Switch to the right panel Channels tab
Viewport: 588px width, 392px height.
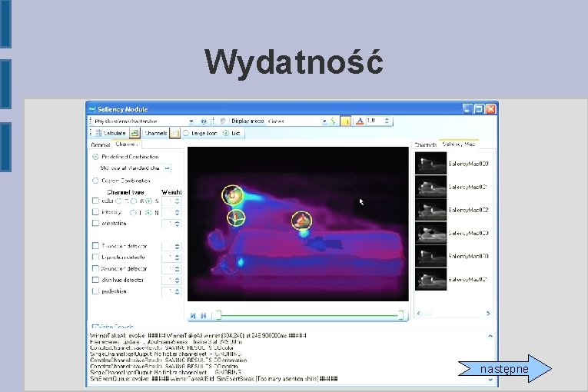[x=426, y=145]
